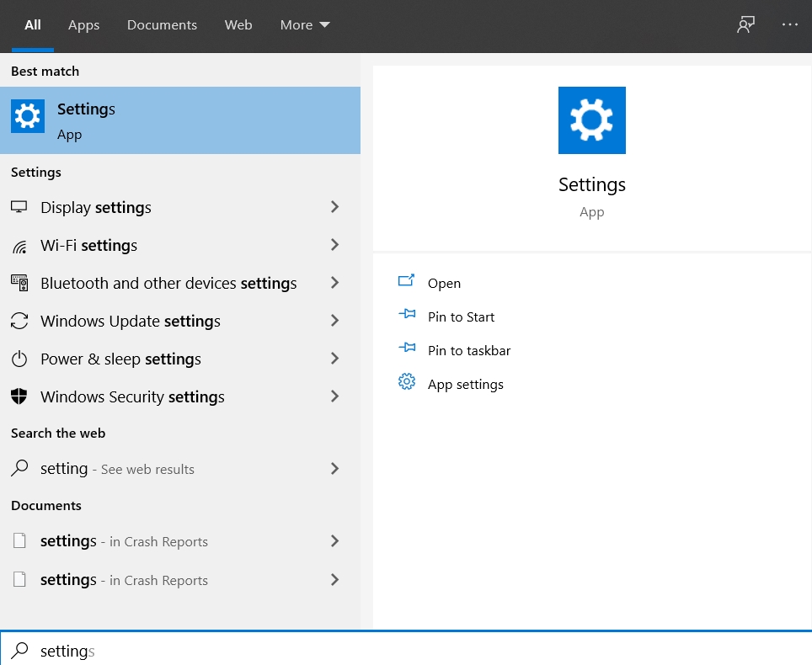Click the Windows Update refresh icon
Image resolution: width=812 pixels, height=665 pixels.
click(x=19, y=322)
